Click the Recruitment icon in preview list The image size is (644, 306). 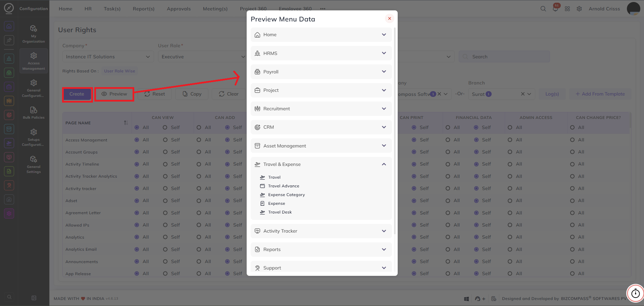[x=257, y=109]
